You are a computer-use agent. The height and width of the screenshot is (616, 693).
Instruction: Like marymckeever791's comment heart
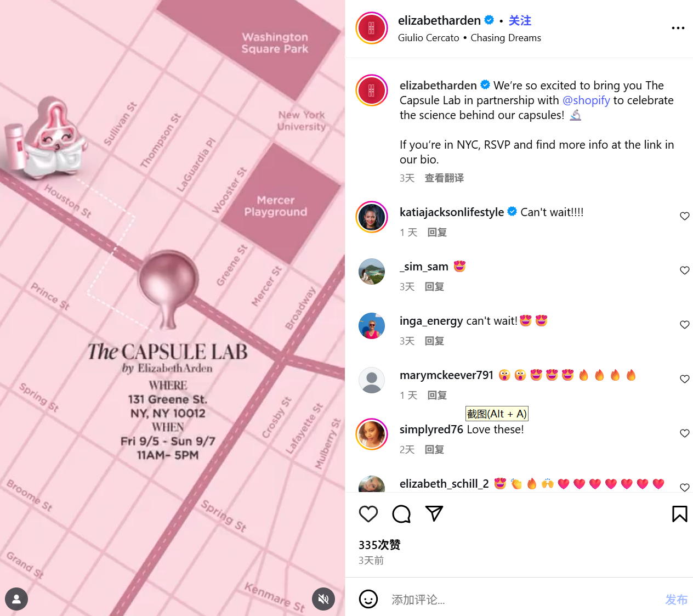[685, 379]
